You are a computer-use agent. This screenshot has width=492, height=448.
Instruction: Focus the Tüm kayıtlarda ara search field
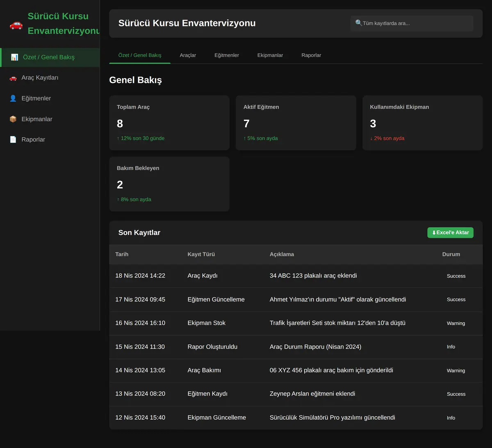(412, 23)
